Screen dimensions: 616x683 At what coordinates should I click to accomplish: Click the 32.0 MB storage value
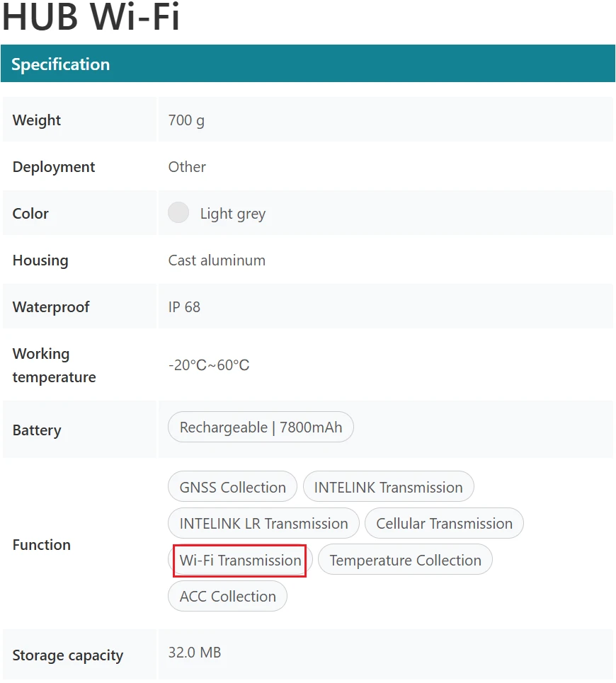click(195, 653)
